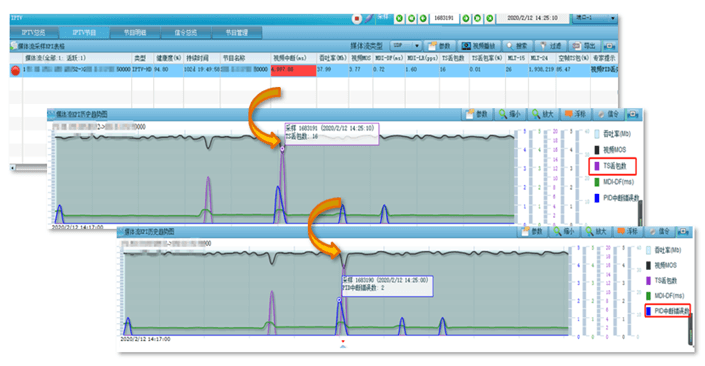Toggle PID中断 series in lower chart legend
The width and height of the screenshot is (705, 366).
[x=668, y=311]
